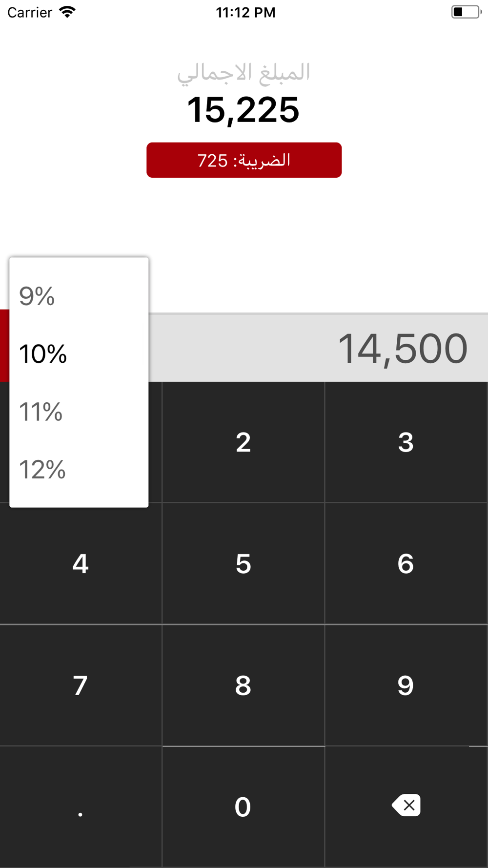Image resolution: width=488 pixels, height=868 pixels.
Task: Tap the number 9 key
Action: 406,685
